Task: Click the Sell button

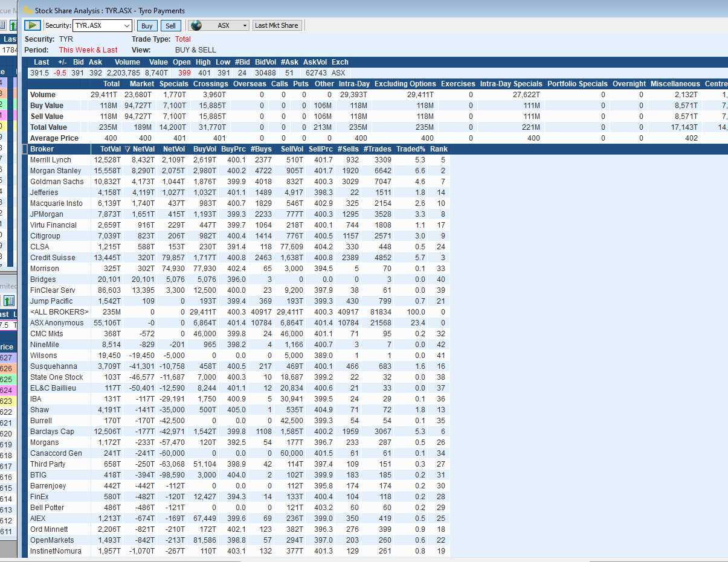Action: point(171,25)
